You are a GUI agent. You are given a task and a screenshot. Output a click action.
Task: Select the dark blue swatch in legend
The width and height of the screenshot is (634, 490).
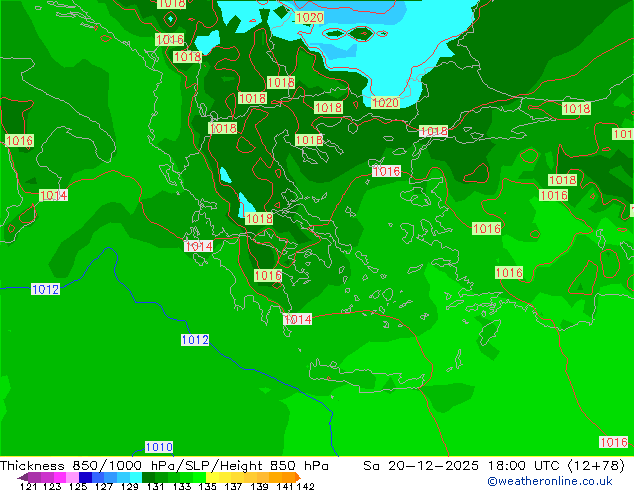[85, 477]
